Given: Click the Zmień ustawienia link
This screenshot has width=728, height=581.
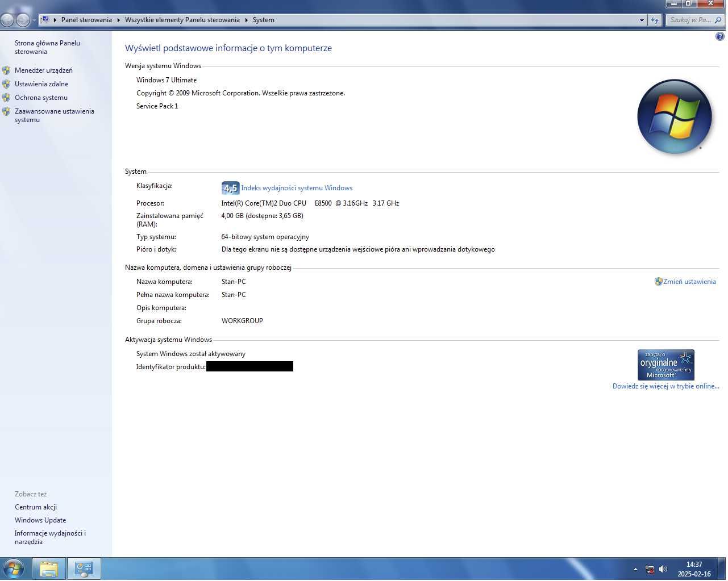Looking at the screenshot, I should point(689,282).
